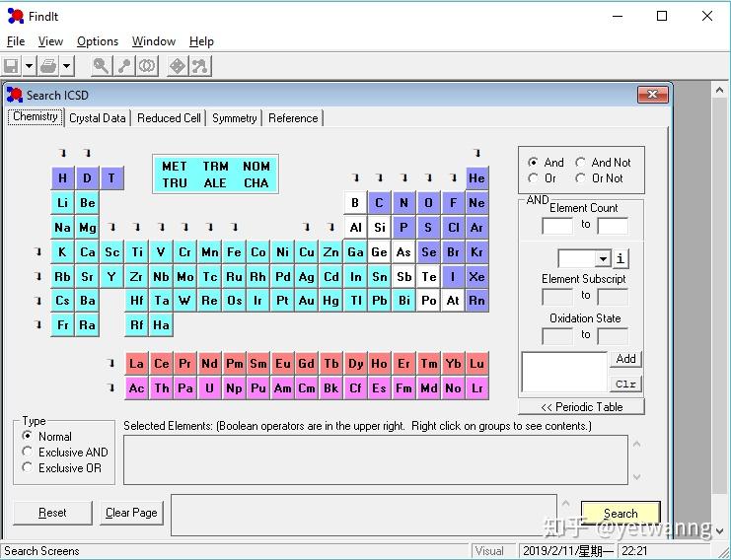Expand the combo box above Element Subscript

pos(604,259)
